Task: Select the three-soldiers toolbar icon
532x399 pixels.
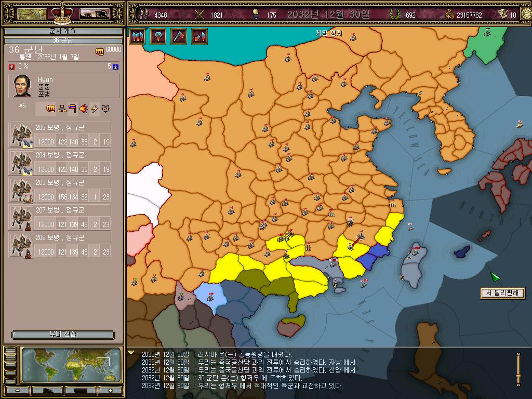Action: [x=137, y=36]
